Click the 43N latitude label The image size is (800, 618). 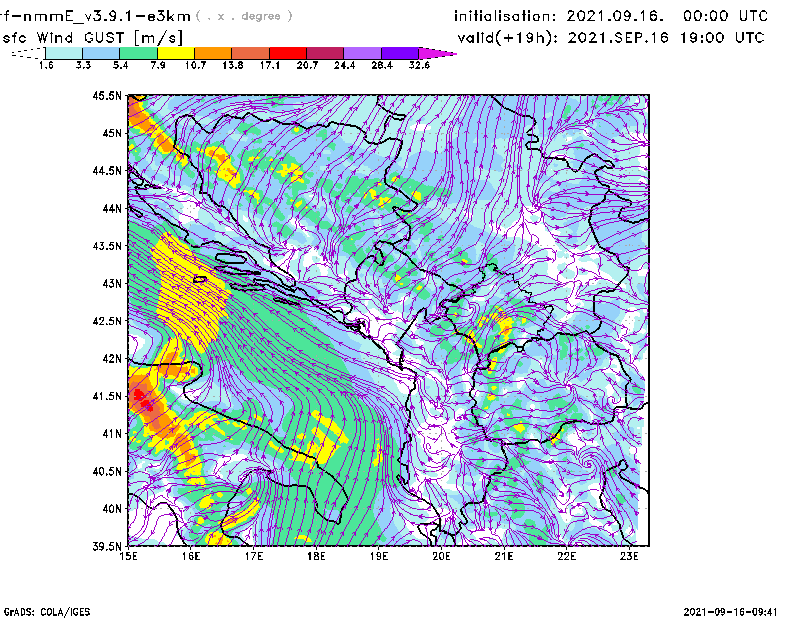112,283
